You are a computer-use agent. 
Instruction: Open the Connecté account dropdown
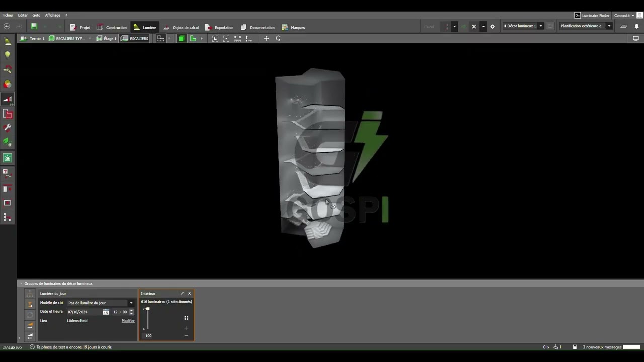point(624,15)
